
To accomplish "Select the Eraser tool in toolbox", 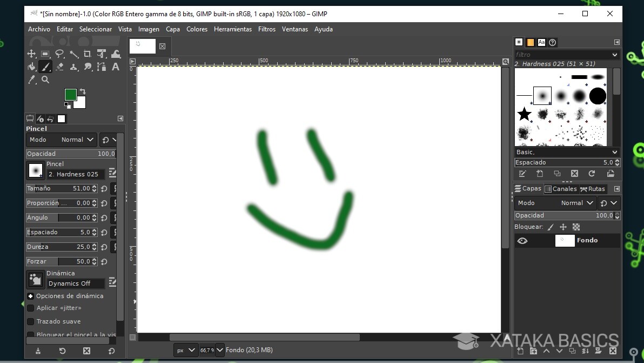I will [x=59, y=67].
